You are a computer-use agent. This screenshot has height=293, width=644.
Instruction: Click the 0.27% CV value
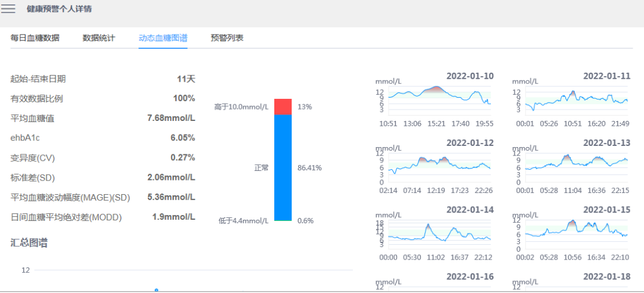[x=183, y=158]
